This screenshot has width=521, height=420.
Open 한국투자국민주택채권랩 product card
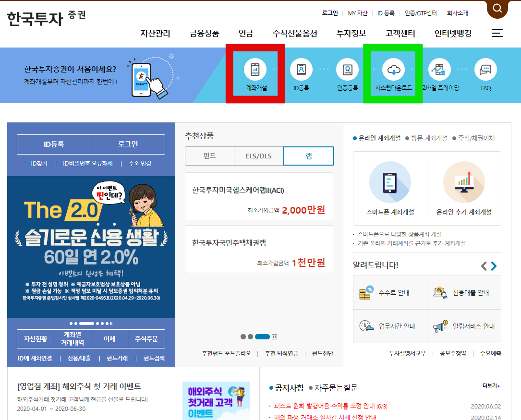tap(259, 249)
